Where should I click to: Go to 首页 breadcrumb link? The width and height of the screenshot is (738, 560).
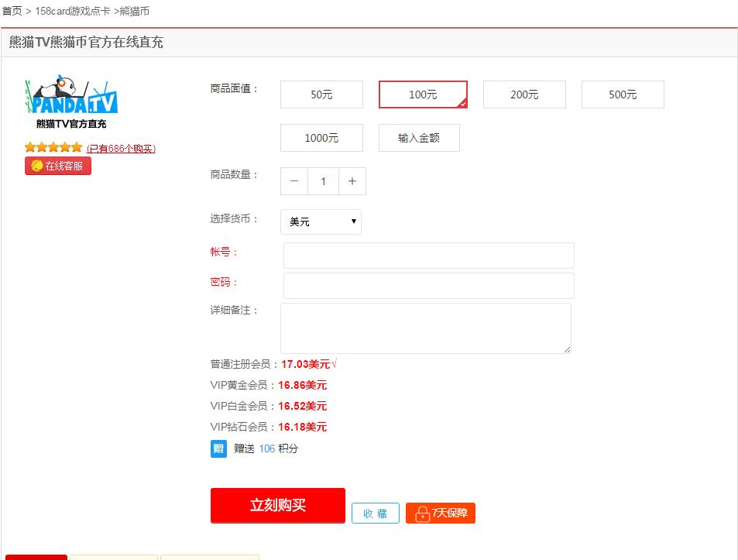(x=12, y=11)
